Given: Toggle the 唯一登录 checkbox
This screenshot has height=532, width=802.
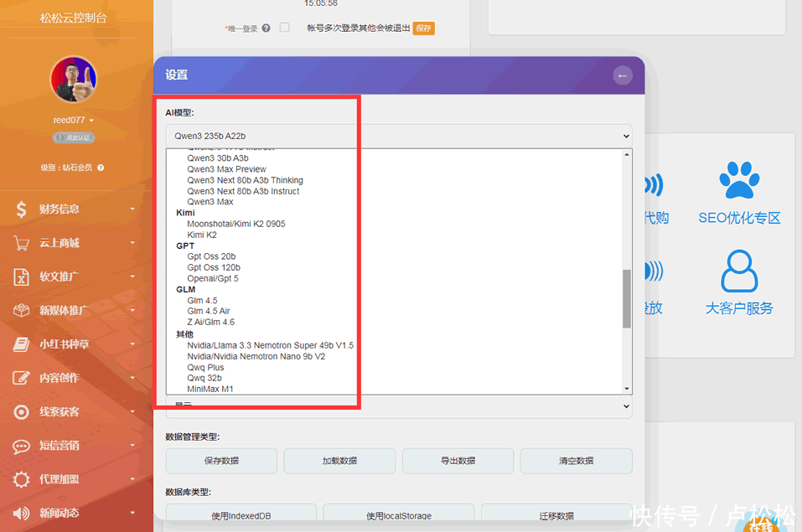Looking at the screenshot, I should coord(284,28).
